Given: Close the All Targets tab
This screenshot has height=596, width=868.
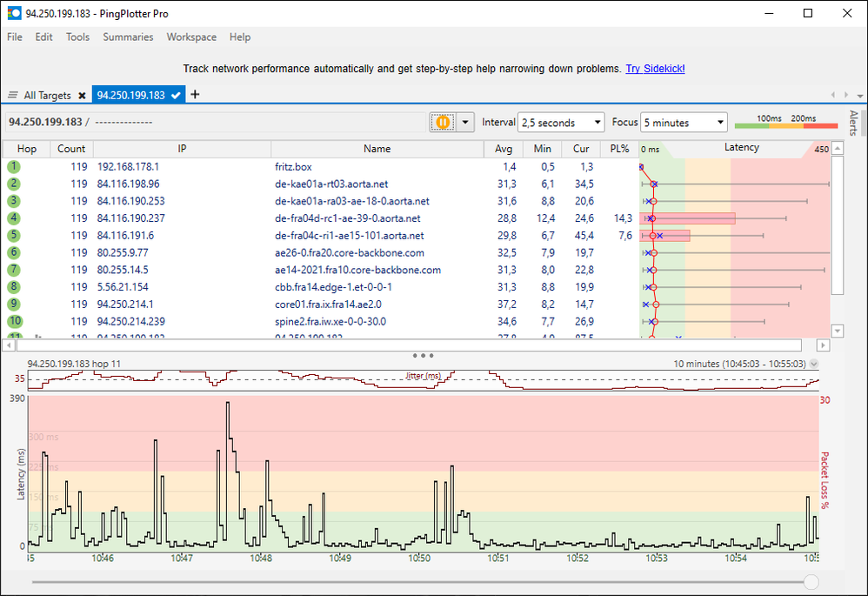Looking at the screenshot, I should point(82,96).
